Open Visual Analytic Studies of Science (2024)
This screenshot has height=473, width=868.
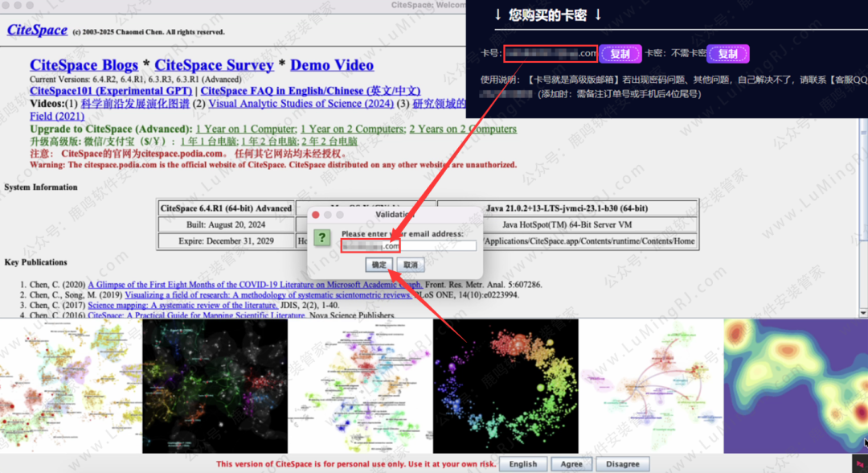[x=301, y=104]
